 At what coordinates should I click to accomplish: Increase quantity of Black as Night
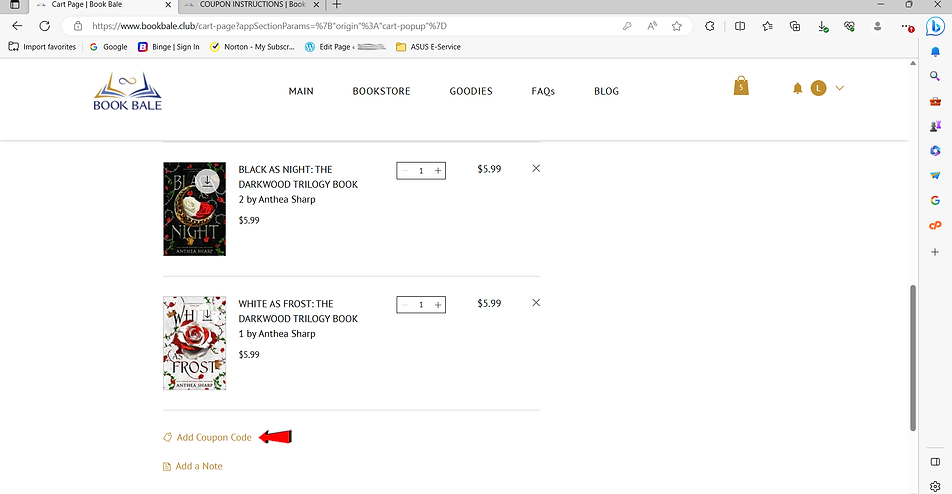(x=438, y=171)
